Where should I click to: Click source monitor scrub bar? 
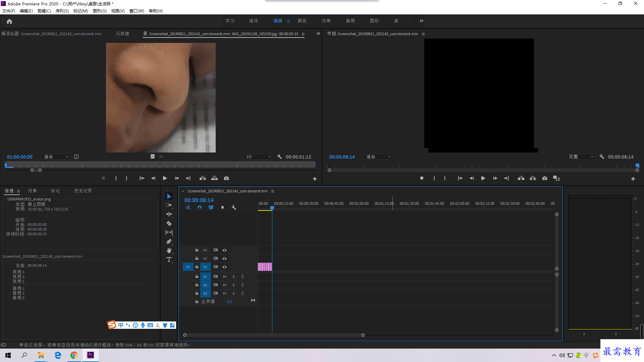click(160, 165)
